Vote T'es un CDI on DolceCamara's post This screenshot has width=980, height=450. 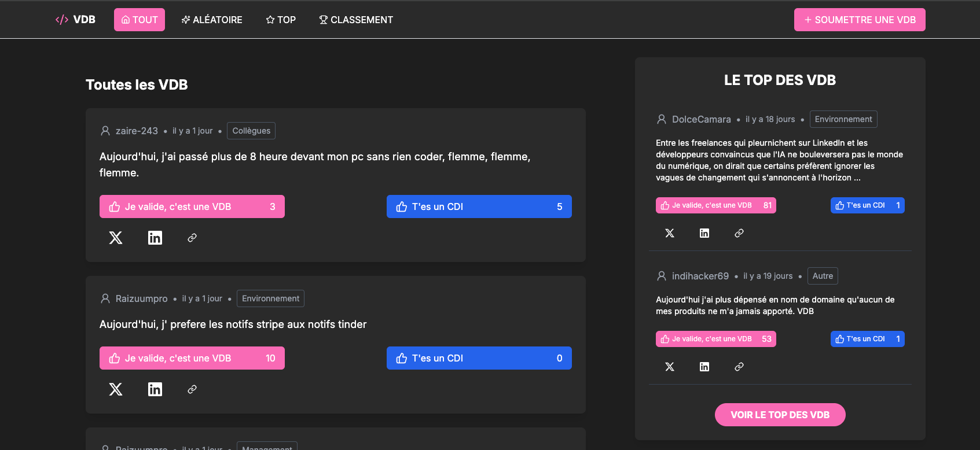[x=868, y=205]
